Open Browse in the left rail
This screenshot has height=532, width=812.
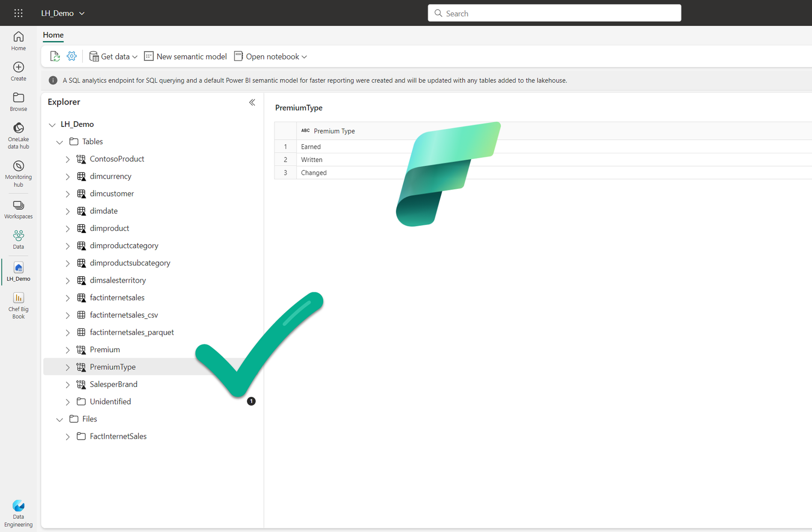click(x=18, y=102)
